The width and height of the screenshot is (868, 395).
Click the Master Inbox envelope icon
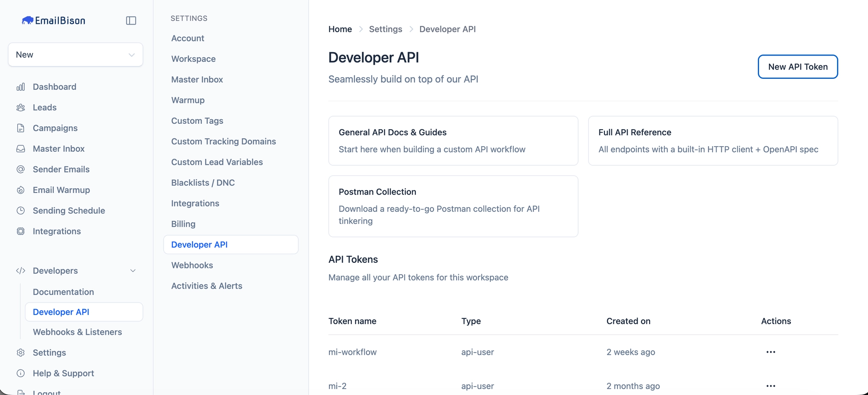pos(21,148)
